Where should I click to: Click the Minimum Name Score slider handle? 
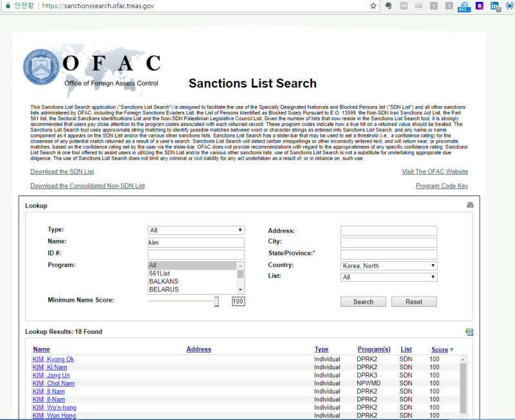216,300
